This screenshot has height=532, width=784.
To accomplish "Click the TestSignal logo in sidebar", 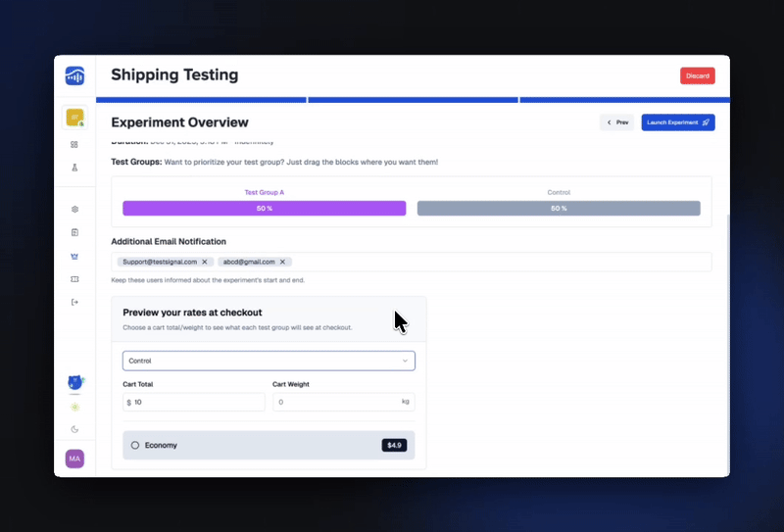I will pyautogui.click(x=74, y=75).
